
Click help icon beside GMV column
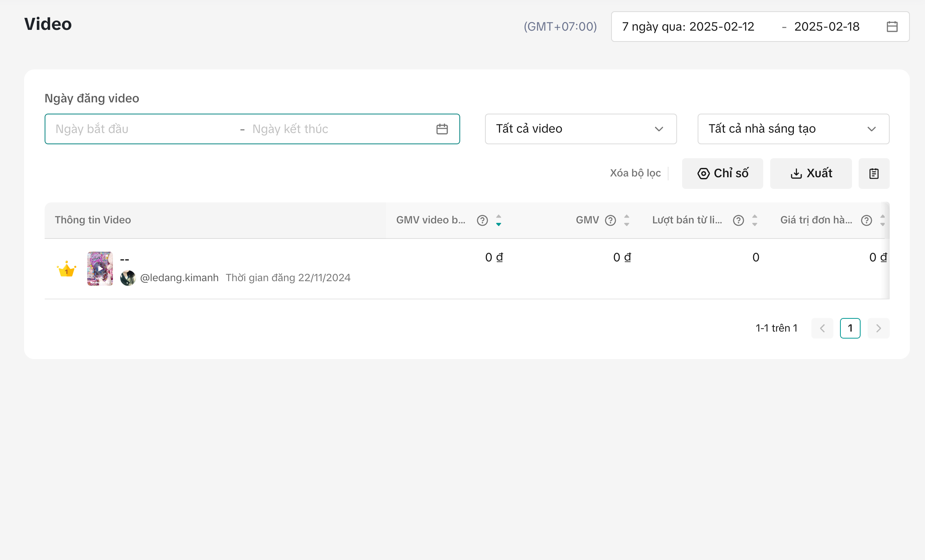(610, 220)
